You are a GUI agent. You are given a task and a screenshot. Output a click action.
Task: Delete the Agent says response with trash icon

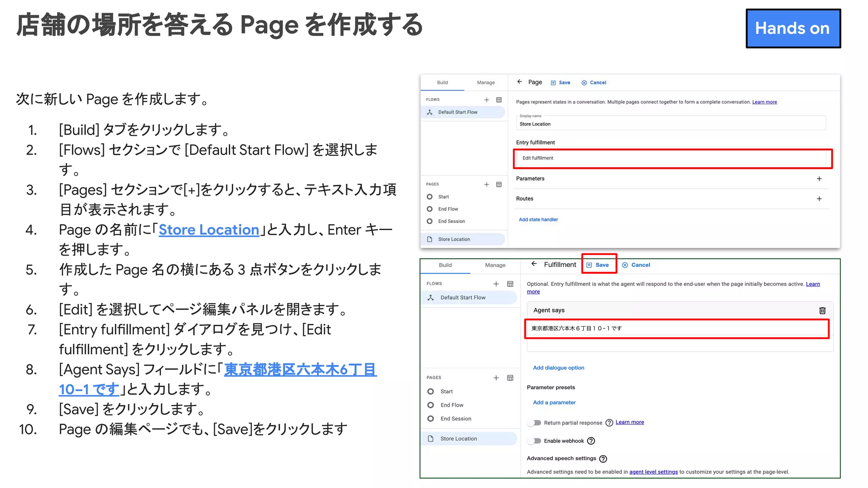822,311
